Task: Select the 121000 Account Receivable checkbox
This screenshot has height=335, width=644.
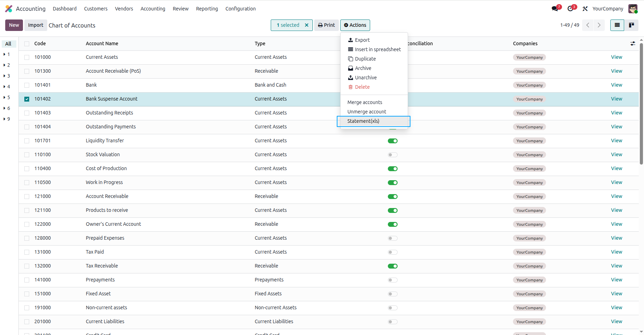Action: pos(27,197)
